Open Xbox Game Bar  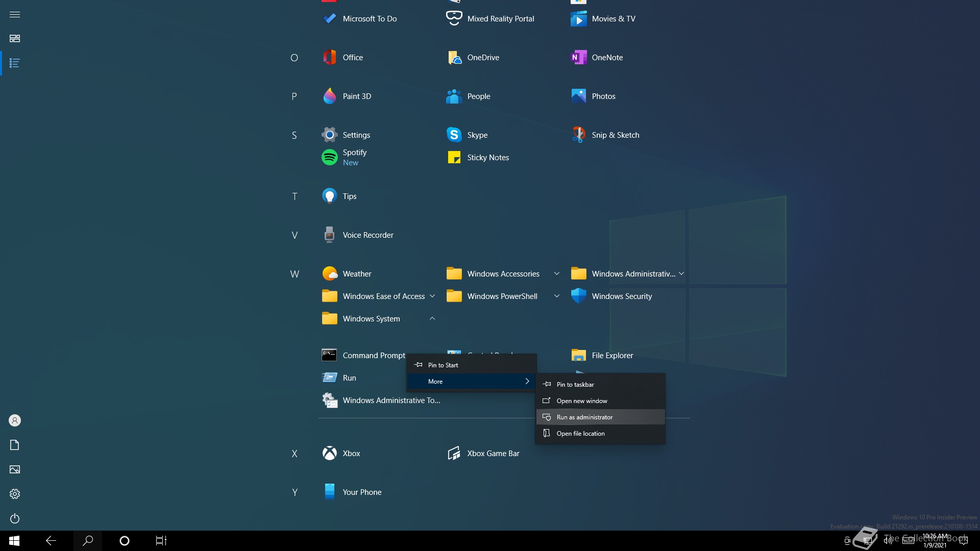pyautogui.click(x=483, y=454)
